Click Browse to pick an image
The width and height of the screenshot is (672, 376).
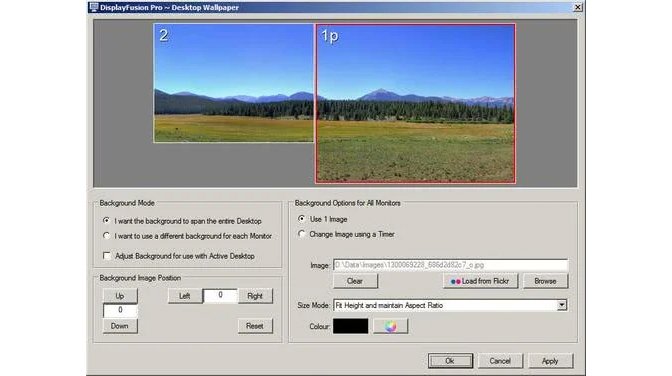coord(545,281)
